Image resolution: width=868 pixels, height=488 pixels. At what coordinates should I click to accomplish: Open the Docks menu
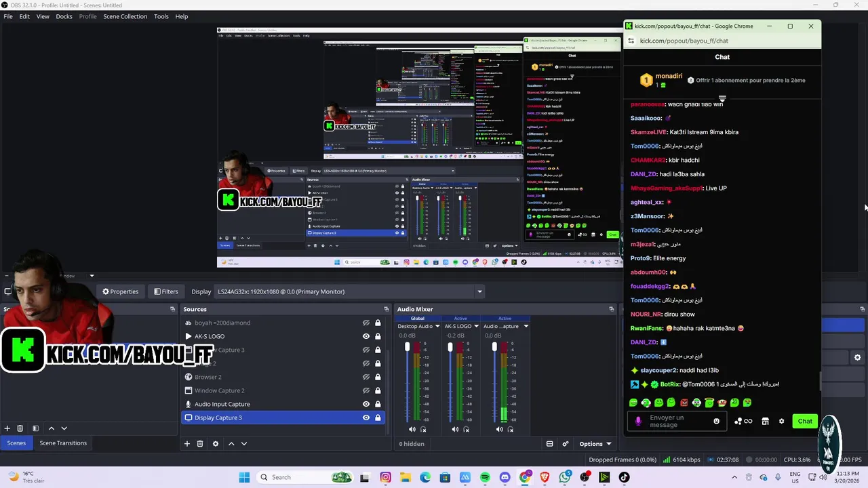coord(64,16)
